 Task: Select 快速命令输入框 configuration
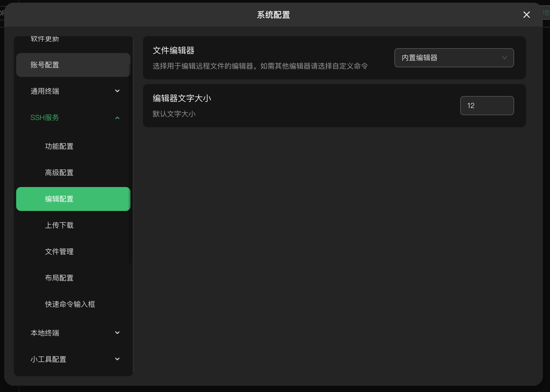tap(73, 304)
